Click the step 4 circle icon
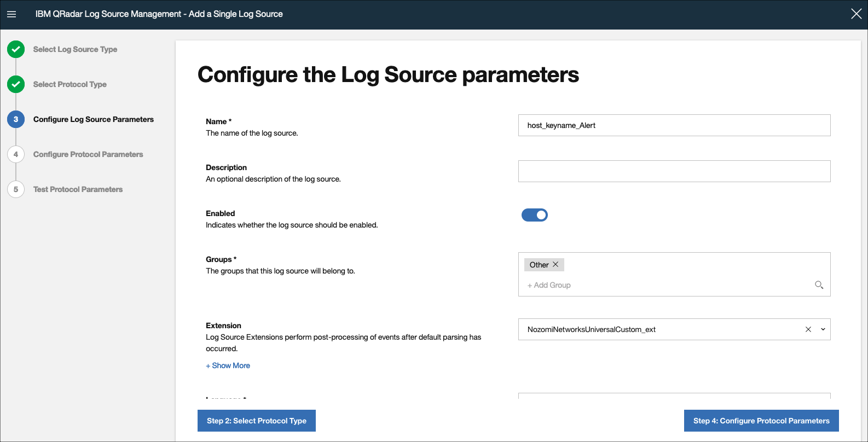Image resolution: width=868 pixels, height=442 pixels. (x=16, y=154)
